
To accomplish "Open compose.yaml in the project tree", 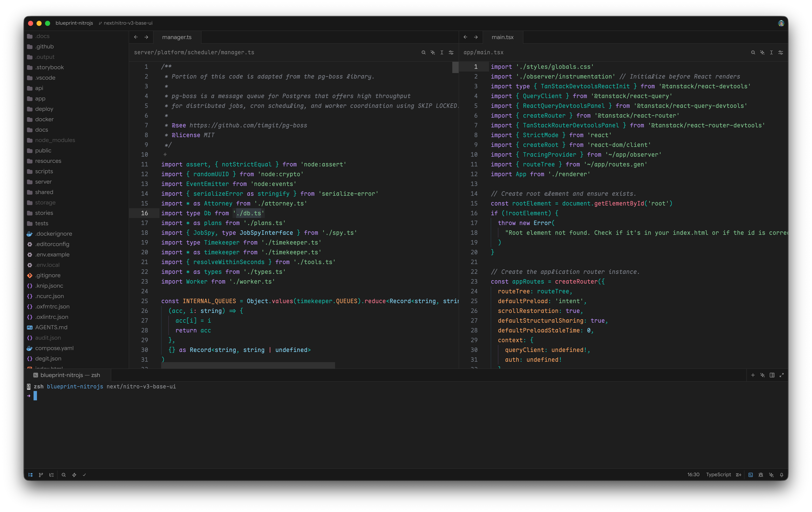I will click(76, 348).
